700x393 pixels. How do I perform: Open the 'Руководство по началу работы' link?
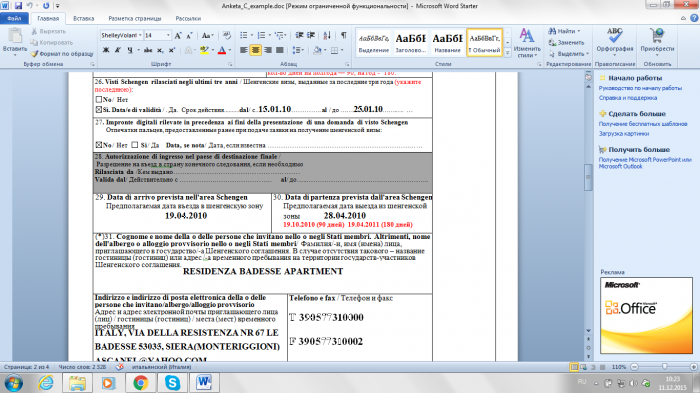click(640, 88)
